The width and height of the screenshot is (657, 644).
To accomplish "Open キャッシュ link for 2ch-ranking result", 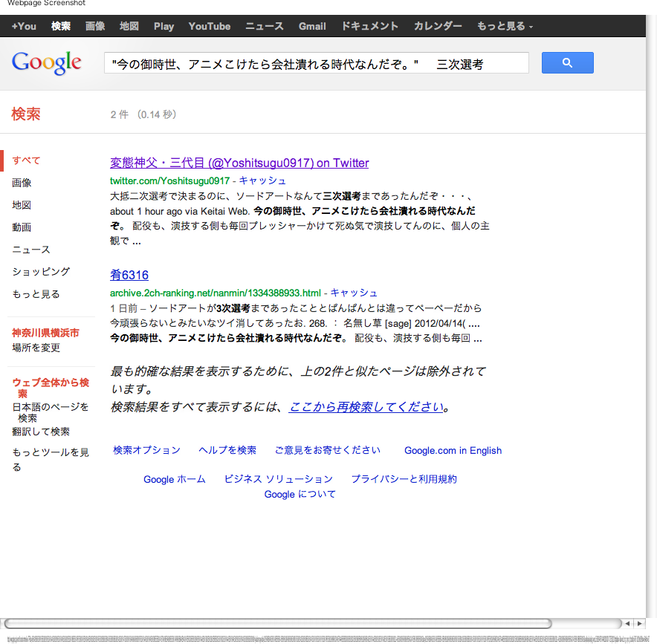I will (x=354, y=293).
